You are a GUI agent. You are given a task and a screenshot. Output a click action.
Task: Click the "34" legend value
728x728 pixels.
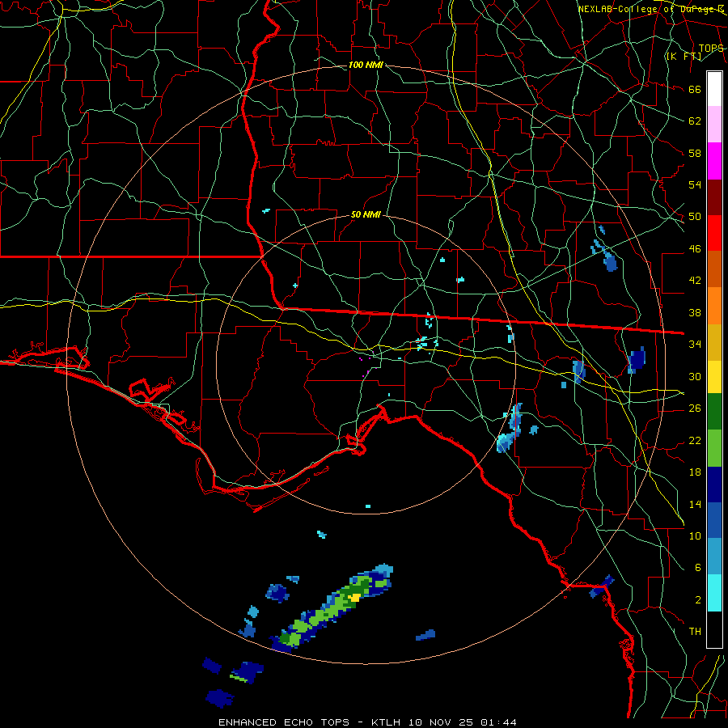click(x=695, y=344)
